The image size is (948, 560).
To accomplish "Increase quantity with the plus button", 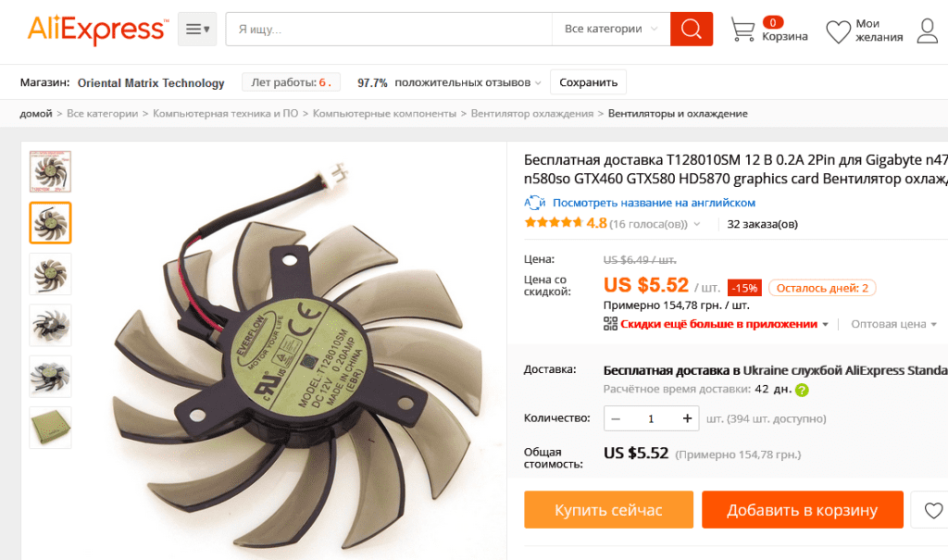I will pyautogui.click(x=687, y=418).
